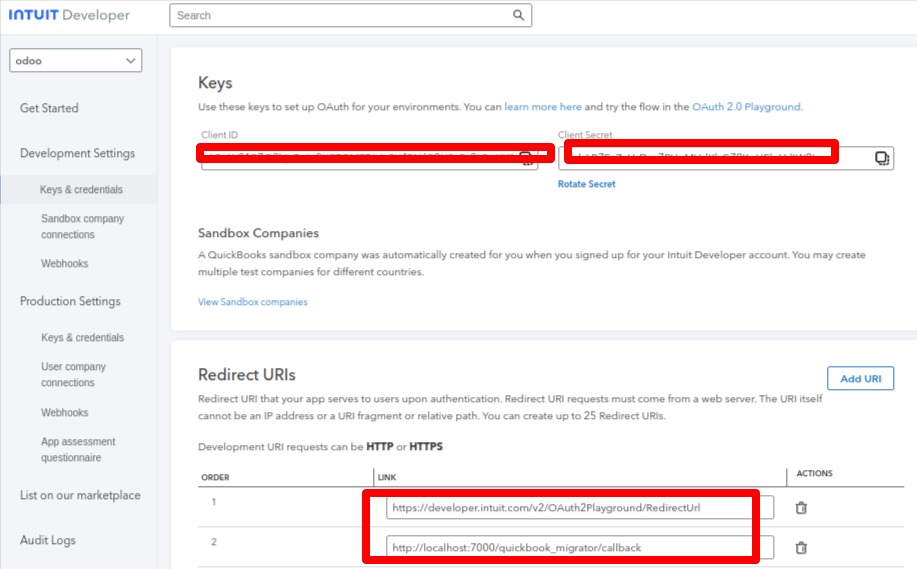917x569 pixels.
Task: Click the ACTIONS column header
Action: [x=814, y=473]
